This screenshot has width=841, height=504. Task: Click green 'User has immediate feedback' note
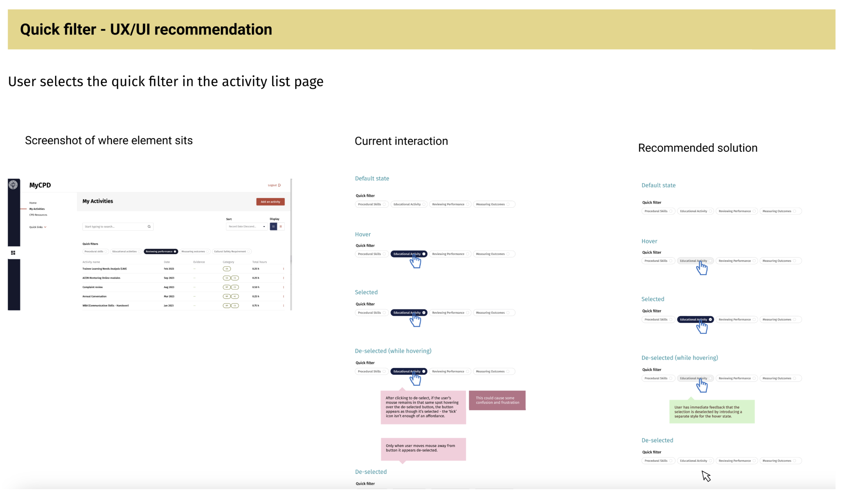click(x=712, y=412)
